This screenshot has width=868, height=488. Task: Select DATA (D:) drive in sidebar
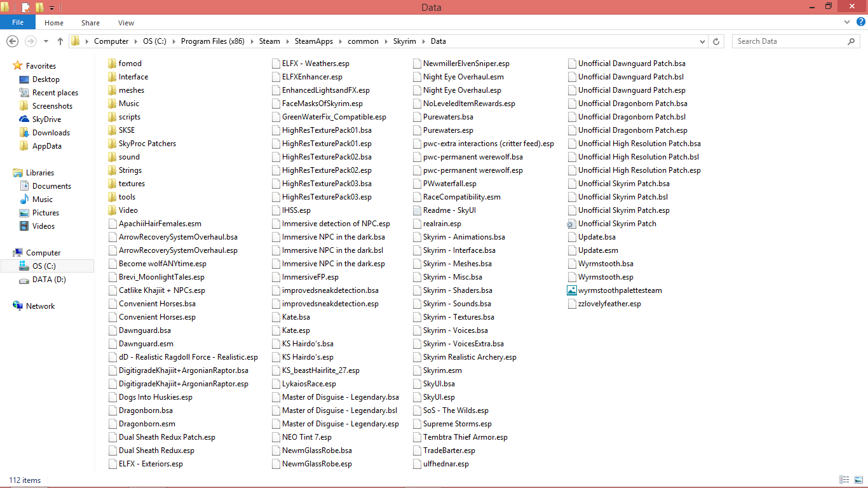pos(49,280)
